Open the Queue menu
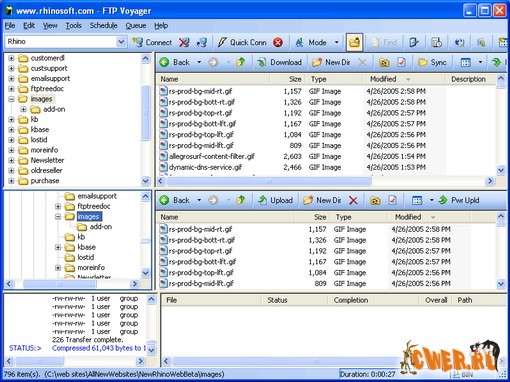The height and width of the screenshot is (382, 510). pyautogui.click(x=136, y=26)
